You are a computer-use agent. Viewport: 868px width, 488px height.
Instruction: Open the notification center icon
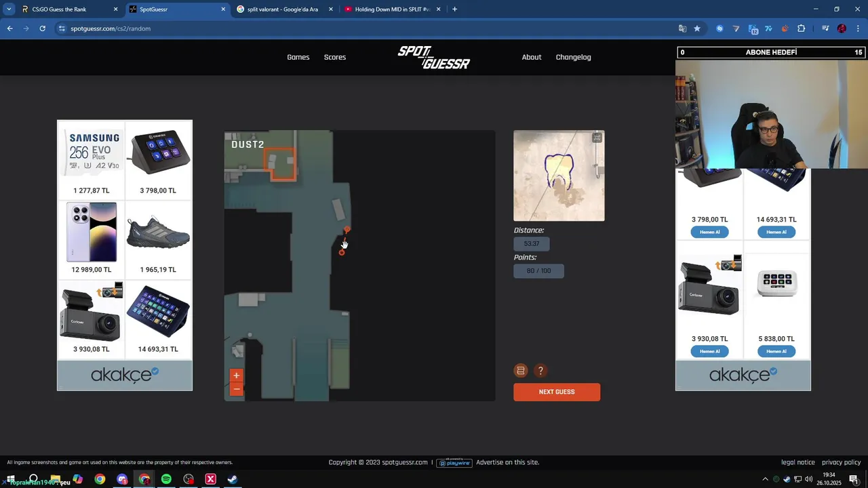[x=854, y=479]
